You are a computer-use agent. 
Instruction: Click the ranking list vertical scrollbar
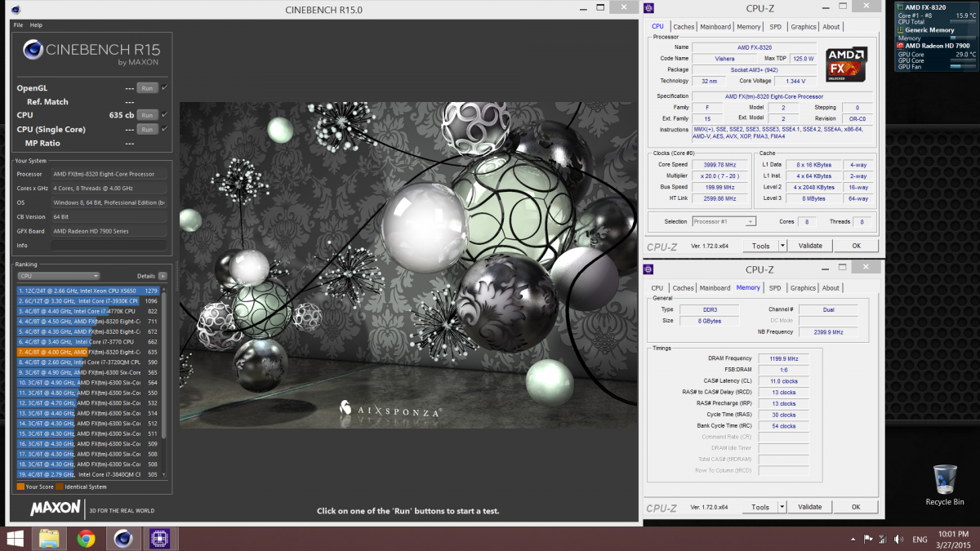[163, 366]
